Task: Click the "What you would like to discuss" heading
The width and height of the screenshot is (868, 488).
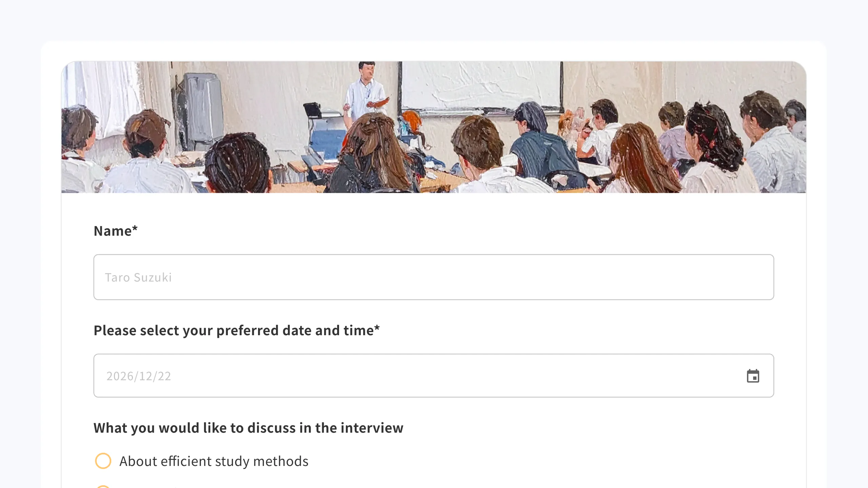Action: coord(248,428)
